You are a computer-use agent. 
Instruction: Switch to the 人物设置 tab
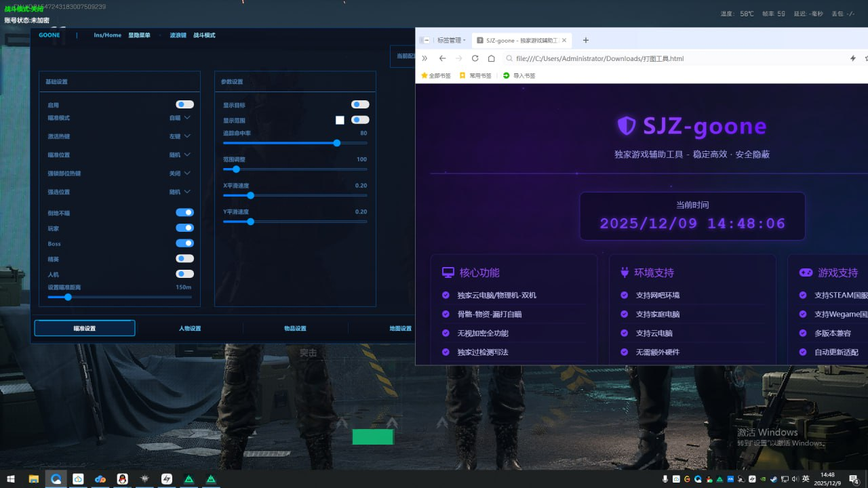point(190,329)
